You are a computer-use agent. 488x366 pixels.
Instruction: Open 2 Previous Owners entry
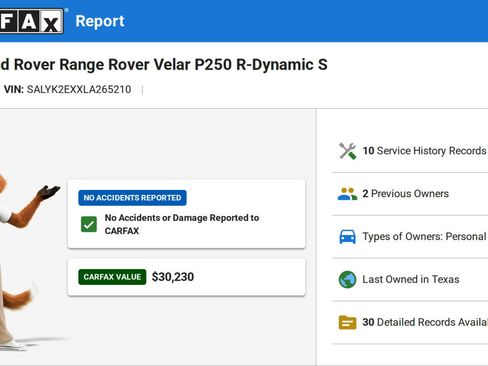[x=410, y=194]
